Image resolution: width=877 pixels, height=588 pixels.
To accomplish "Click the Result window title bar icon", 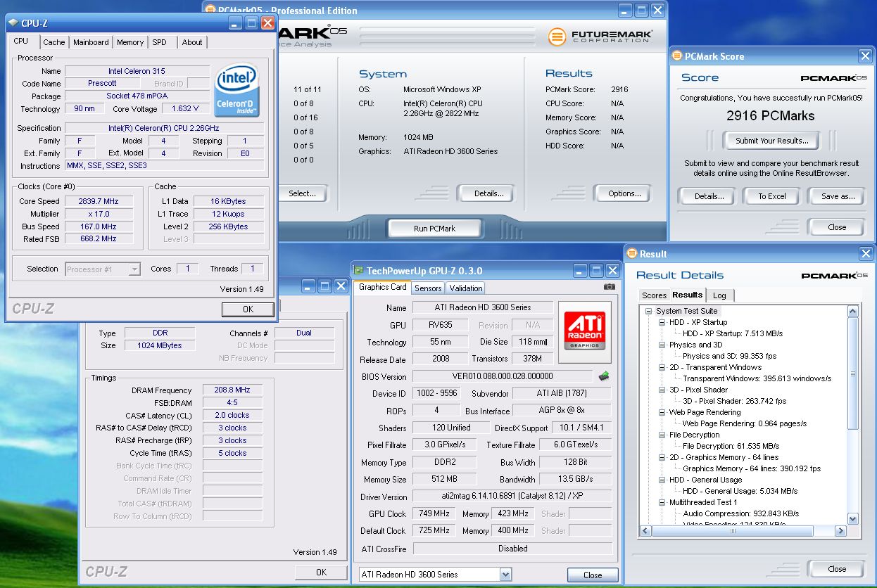I will pos(631,254).
